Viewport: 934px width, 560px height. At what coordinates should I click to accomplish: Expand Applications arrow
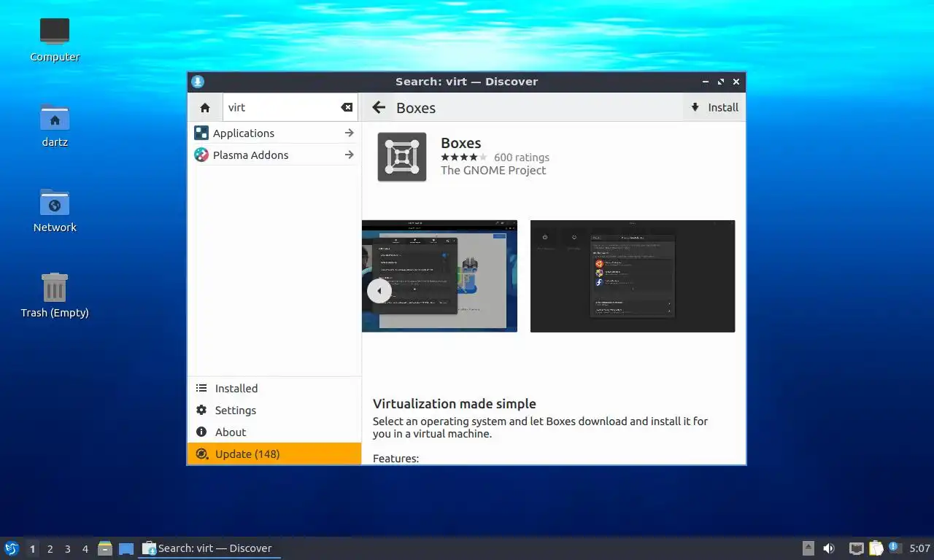[x=349, y=133]
